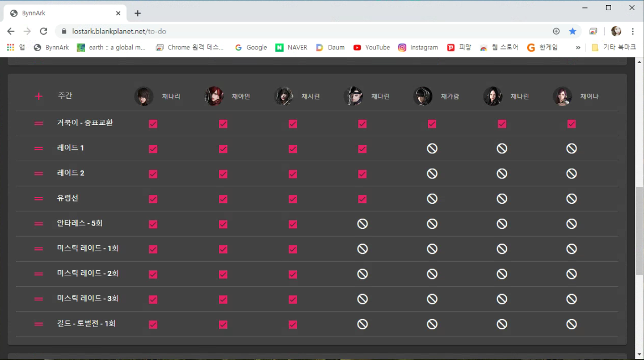Uncheck 길드 - 토벌전 - 1회 for 채나리
644x360 pixels.
(x=153, y=324)
